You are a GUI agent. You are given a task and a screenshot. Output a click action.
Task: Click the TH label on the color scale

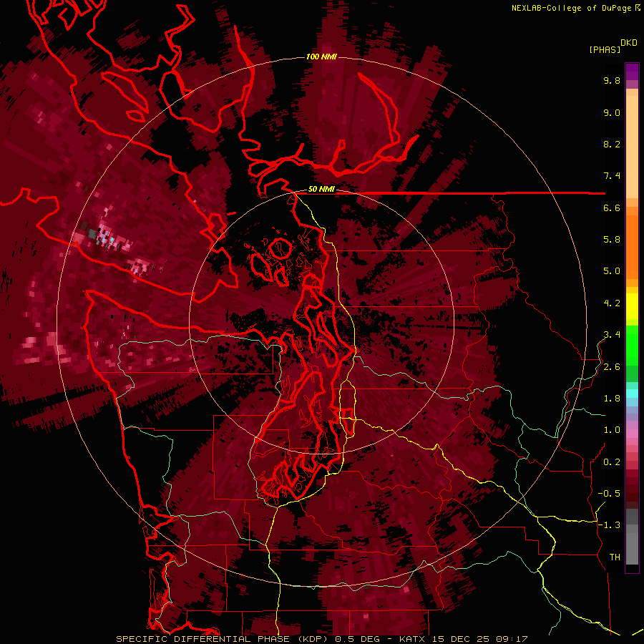pos(615,557)
